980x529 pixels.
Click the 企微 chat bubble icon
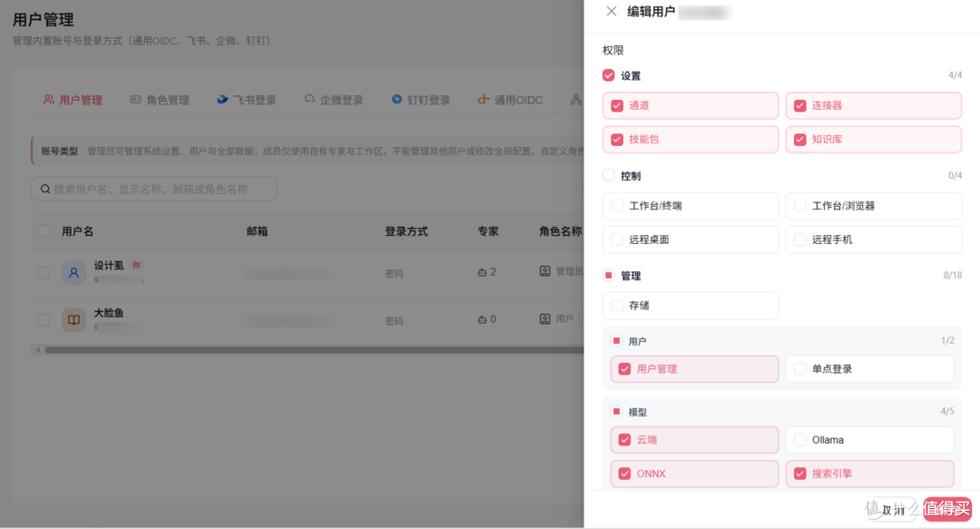click(x=309, y=100)
